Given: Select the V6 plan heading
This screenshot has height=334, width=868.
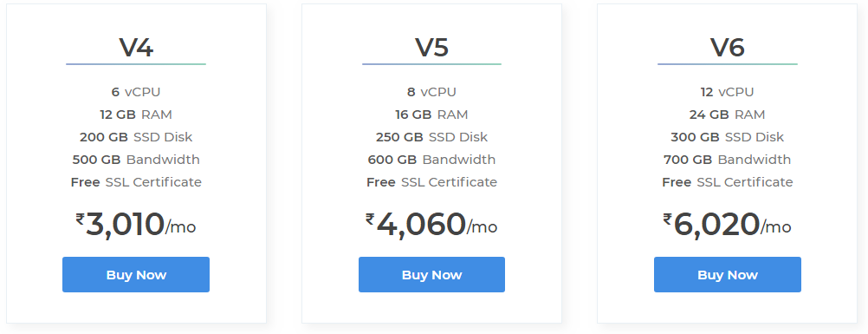Looking at the screenshot, I should pos(728,48).
